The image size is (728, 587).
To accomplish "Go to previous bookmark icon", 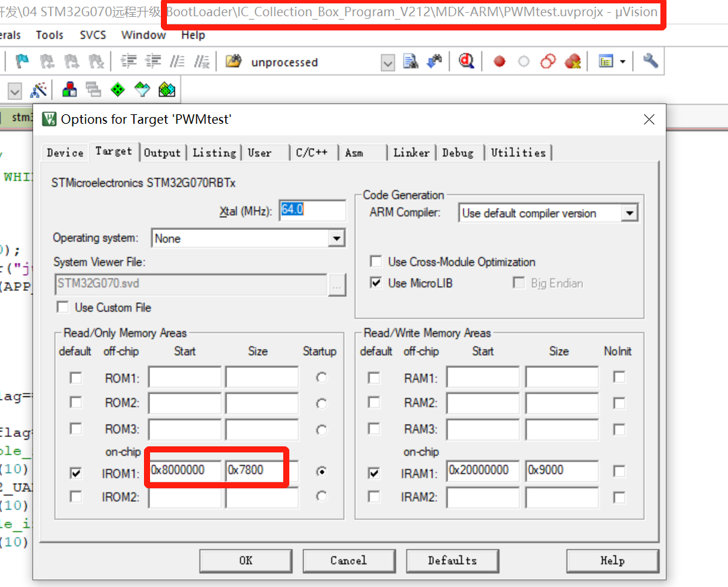I will tap(47, 62).
